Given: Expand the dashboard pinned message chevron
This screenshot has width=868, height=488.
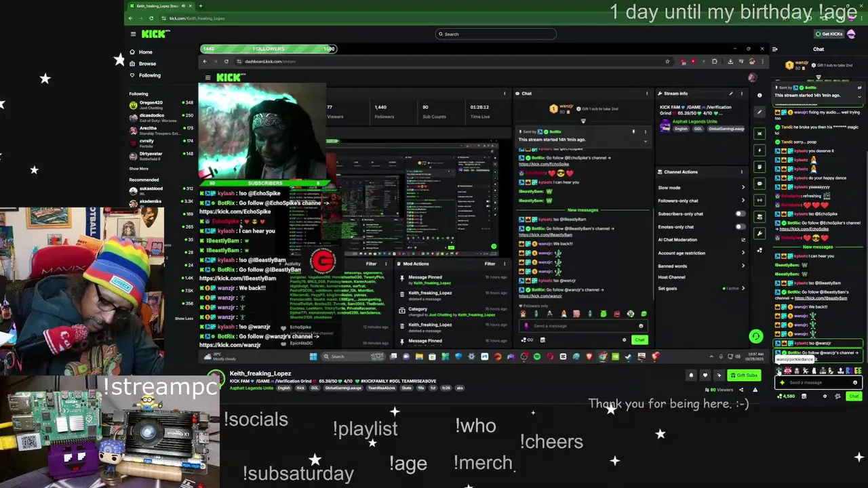Looking at the screenshot, I should (645, 142).
